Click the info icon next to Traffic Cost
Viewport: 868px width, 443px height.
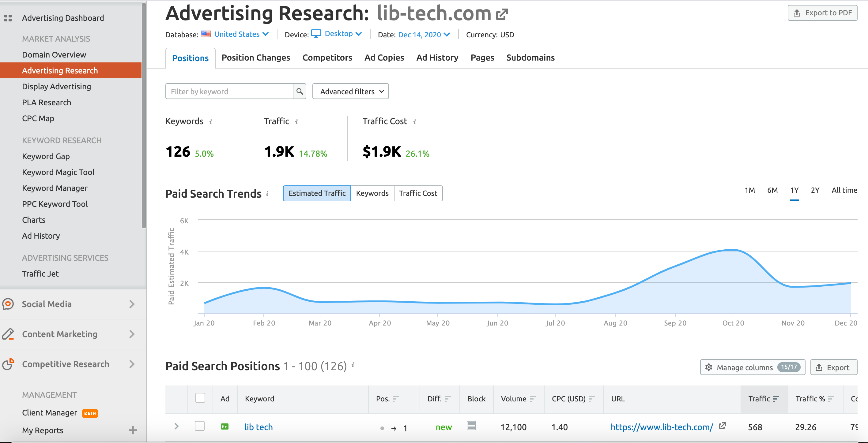coord(414,122)
